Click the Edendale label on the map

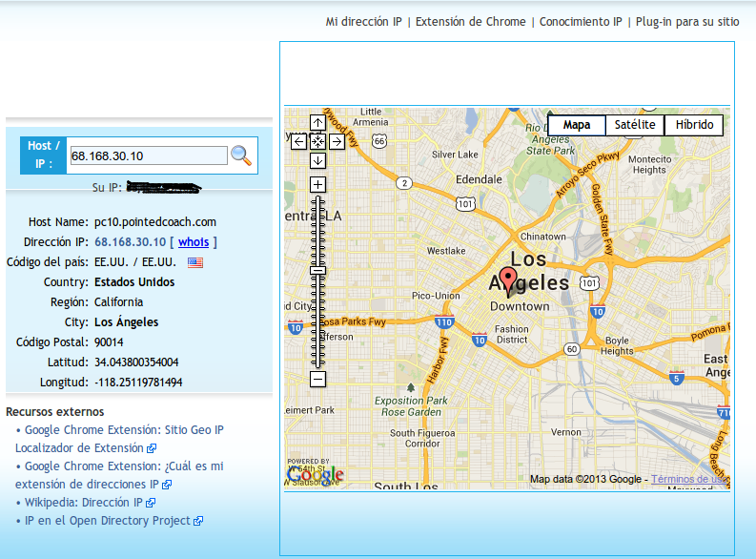479,179
